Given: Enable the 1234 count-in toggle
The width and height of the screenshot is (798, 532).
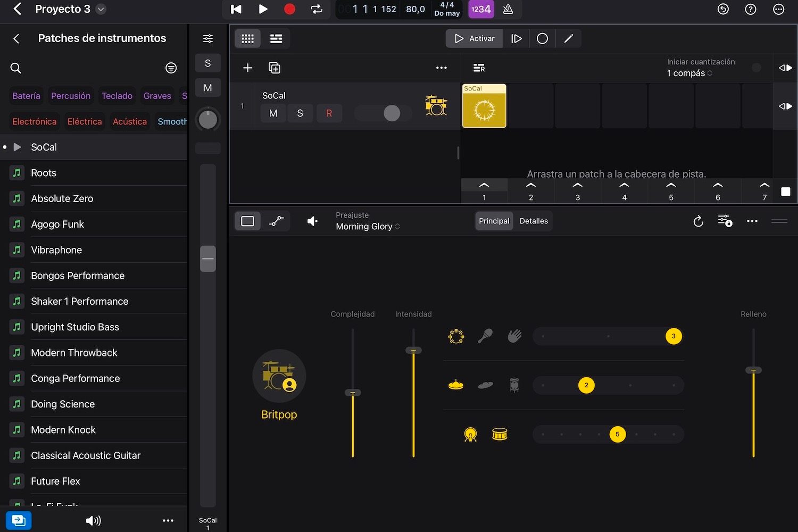Looking at the screenshot, I should click(481, 9).
